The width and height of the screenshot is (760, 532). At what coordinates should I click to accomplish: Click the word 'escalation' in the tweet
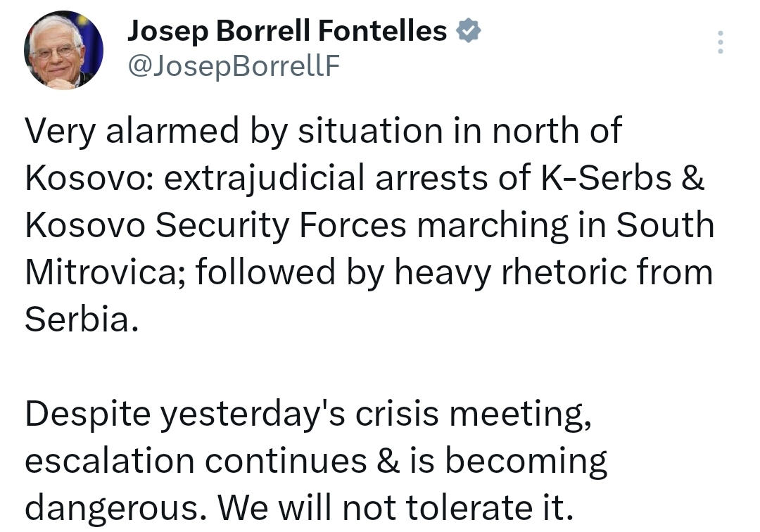coord(110,460)
